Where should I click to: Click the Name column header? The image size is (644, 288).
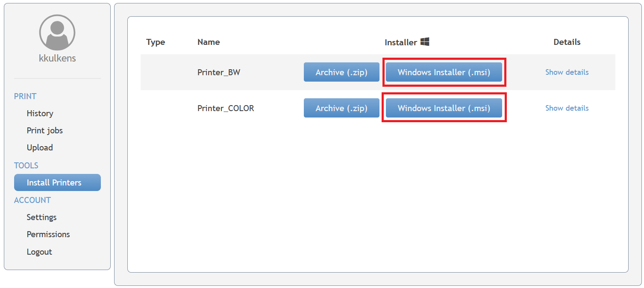[209, 42]
